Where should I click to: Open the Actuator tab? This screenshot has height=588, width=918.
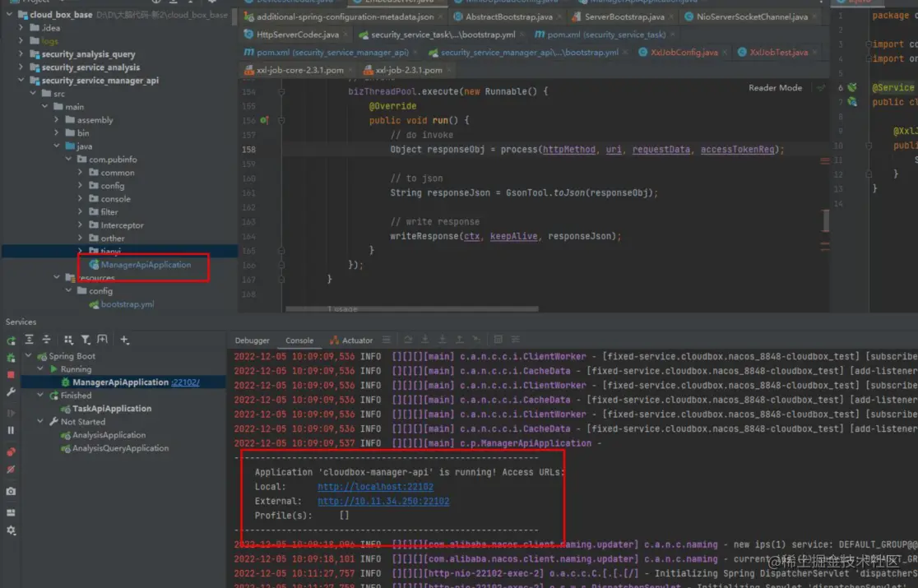pyautogui.click(x=351, y=340)
